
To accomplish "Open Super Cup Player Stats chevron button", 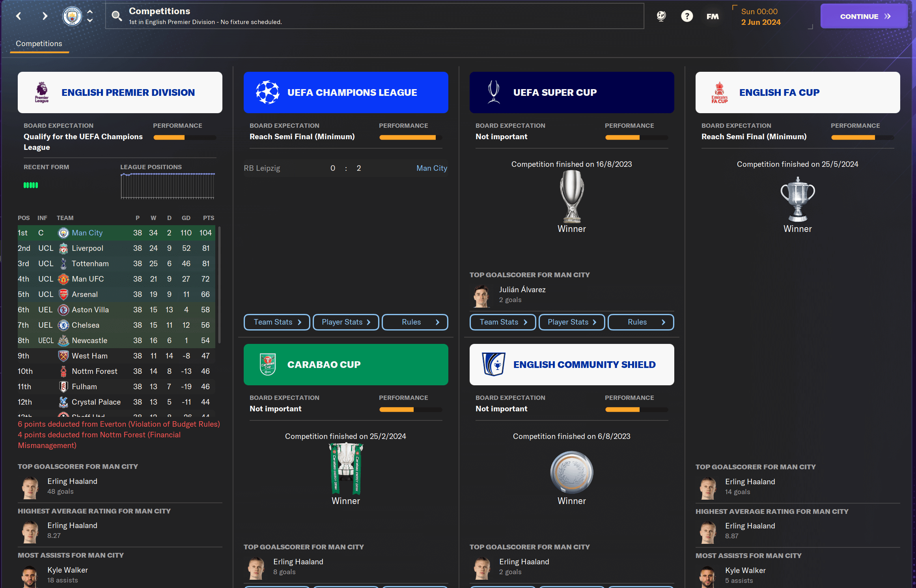I will click(572, 322).
